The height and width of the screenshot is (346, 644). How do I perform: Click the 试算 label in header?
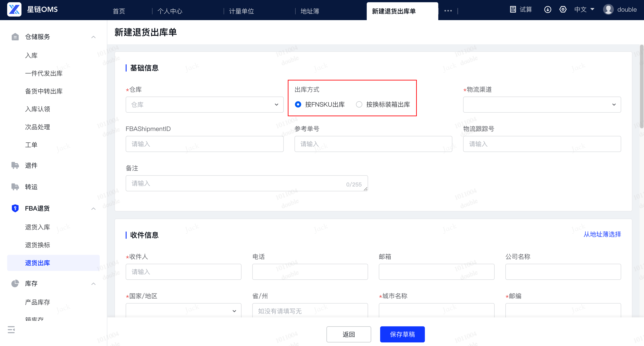(526, 9)
